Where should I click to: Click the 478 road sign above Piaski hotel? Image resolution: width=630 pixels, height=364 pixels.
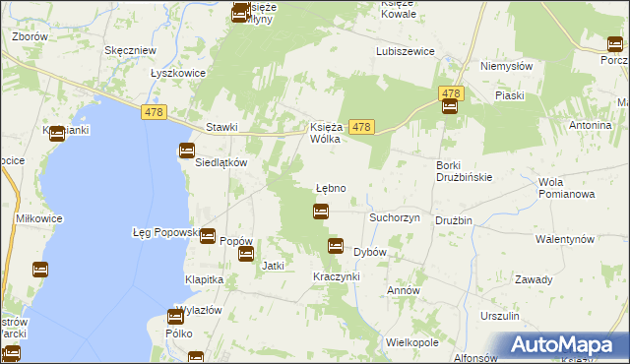(451, 93)
